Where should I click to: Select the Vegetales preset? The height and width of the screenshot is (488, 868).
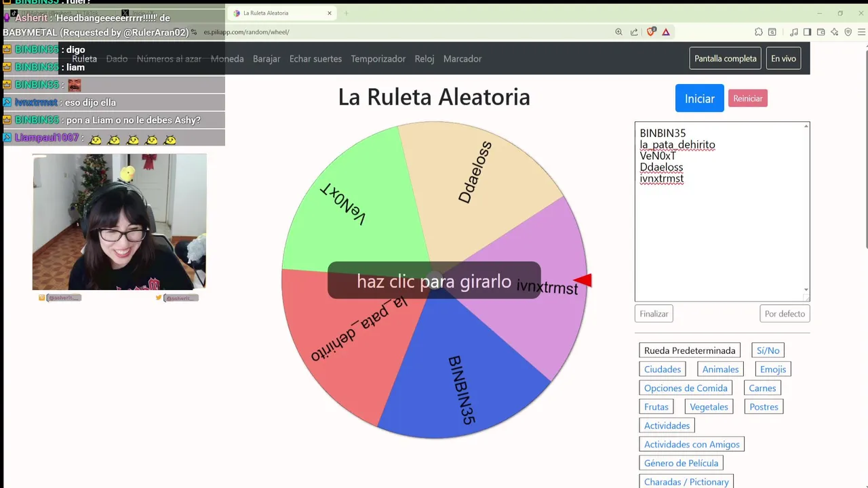(x=709, y=407)
